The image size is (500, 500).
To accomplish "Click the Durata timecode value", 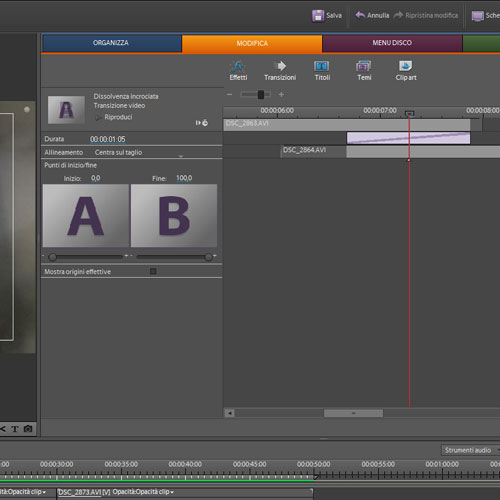I will pyautogui.click(x=108, y=139).
